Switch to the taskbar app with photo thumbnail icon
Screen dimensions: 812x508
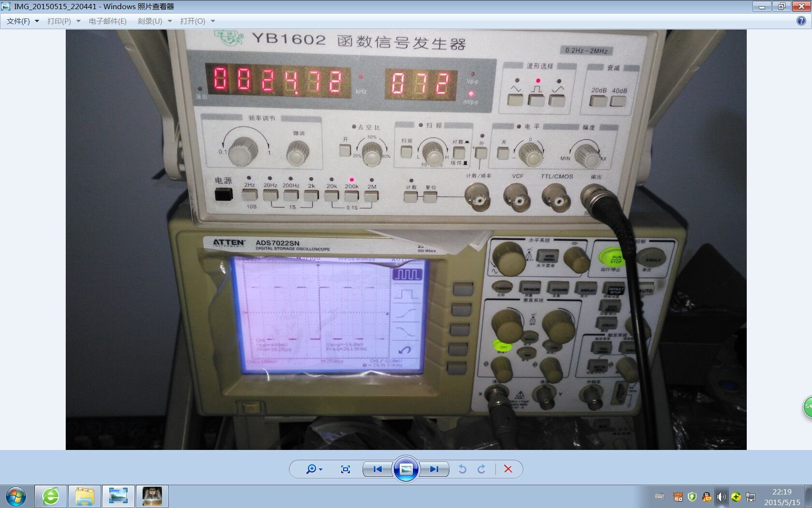pyautogui.click(x=152, y=496)
